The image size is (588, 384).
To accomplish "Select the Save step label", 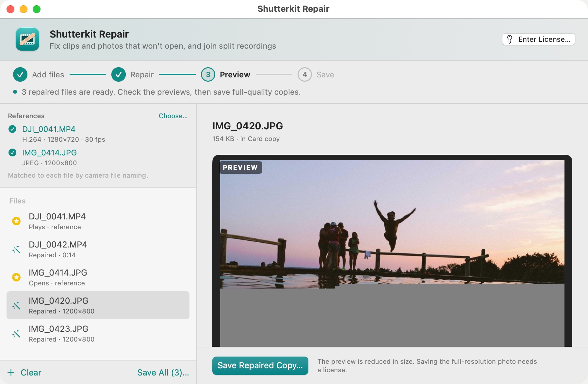I will point(325,75).
